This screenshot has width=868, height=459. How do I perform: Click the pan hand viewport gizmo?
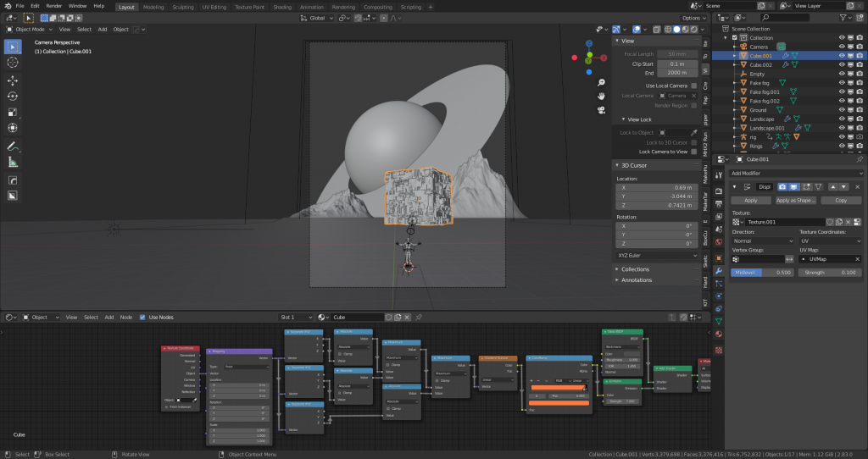click(x=601, y=97)
